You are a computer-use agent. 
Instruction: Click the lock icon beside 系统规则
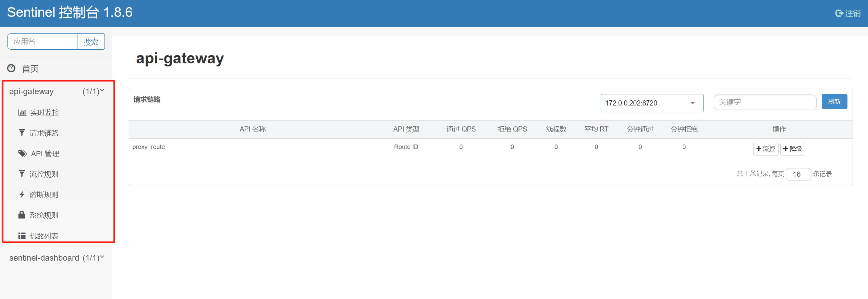tap(22, 215)
